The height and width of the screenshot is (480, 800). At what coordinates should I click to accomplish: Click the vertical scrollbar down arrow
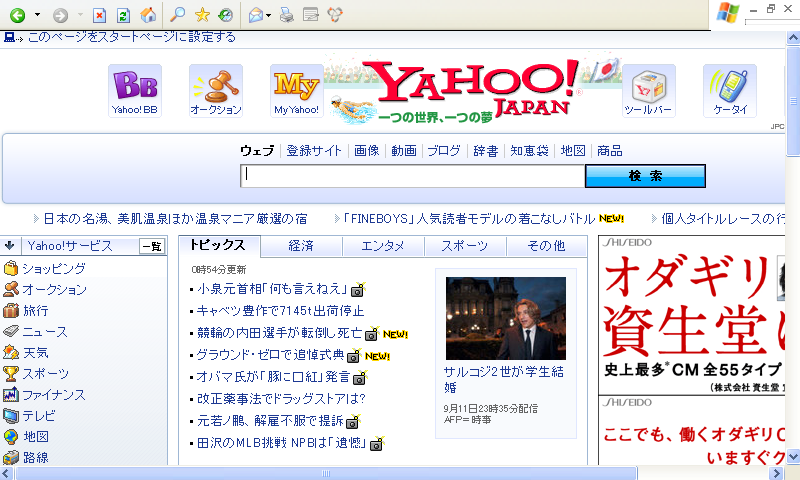coord(793,456)
